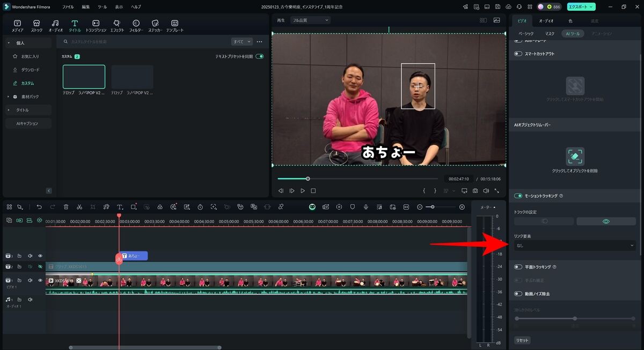Collapse the left sidebar with chevron button
This screenshot has width=644, height=350.
(x=49, y=190)
